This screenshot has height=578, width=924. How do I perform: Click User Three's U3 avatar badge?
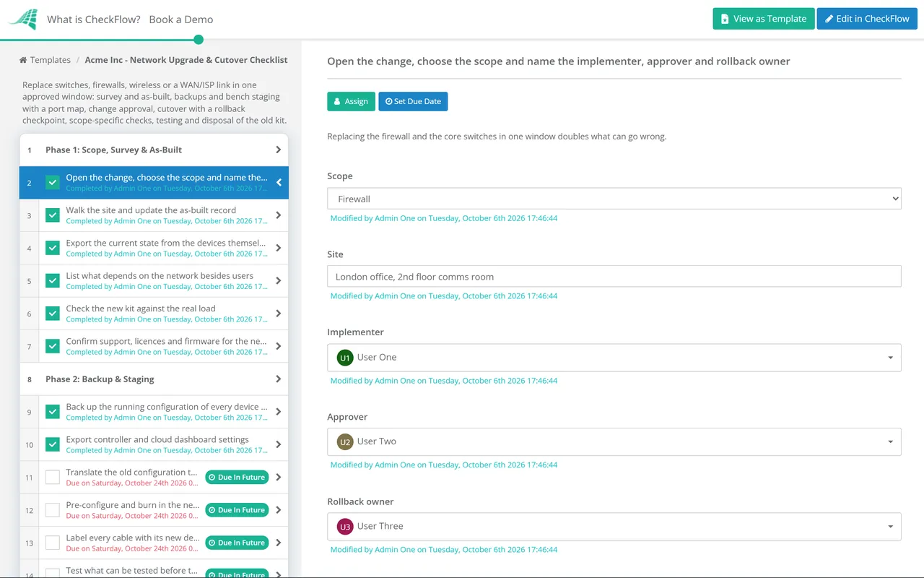(x=345, y=527)
